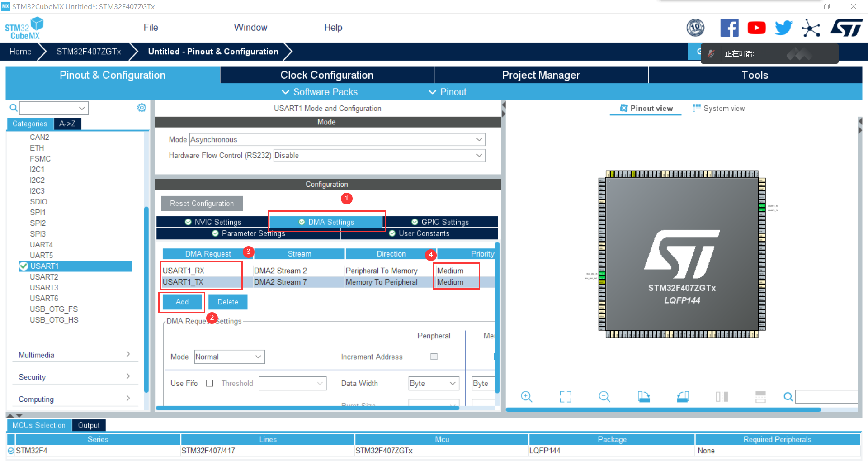Enable Increment Address for Peripheral

(x=434, y=357)
